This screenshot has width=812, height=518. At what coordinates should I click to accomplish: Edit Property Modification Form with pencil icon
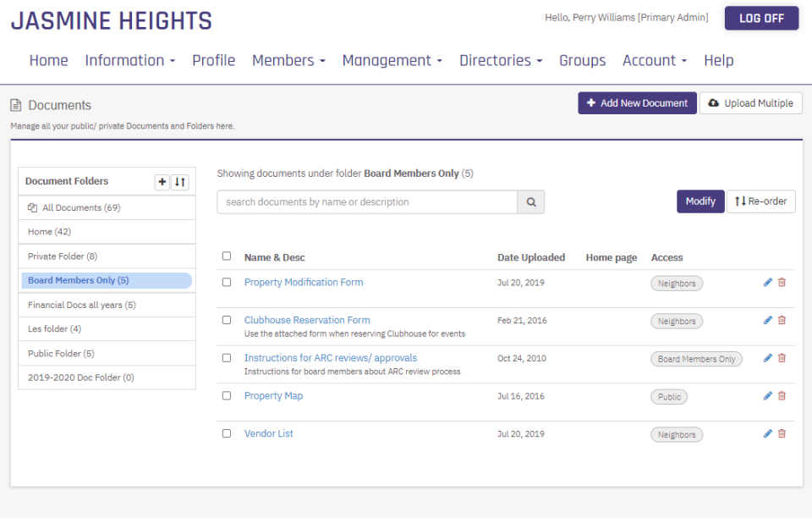tap(768, 283)
